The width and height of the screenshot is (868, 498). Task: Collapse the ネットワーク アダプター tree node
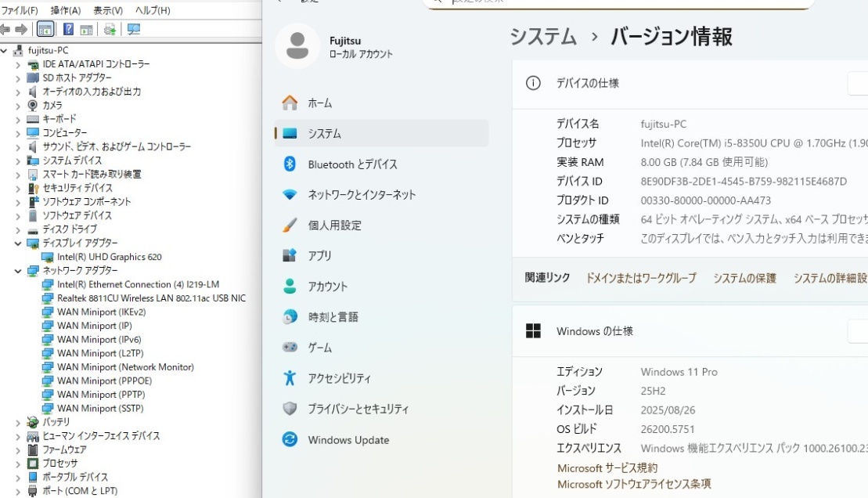[18, 271]
